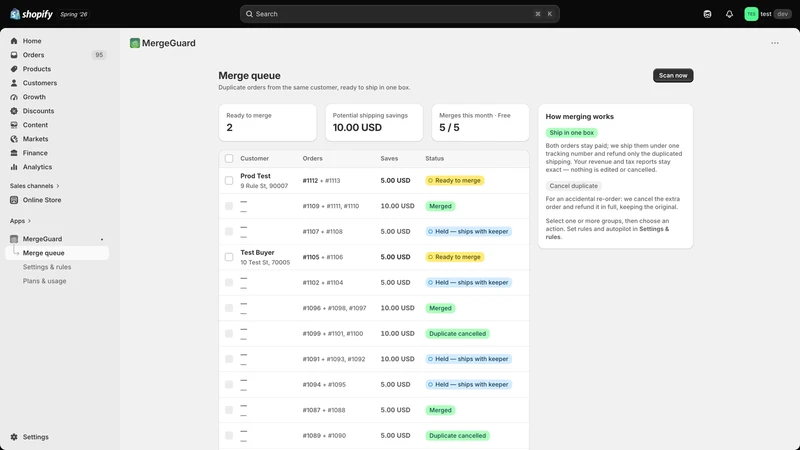Screen dimensions: 800x450
Task: Check the checkbox for orders #1109 + #1111
Action: click(229, 206)
